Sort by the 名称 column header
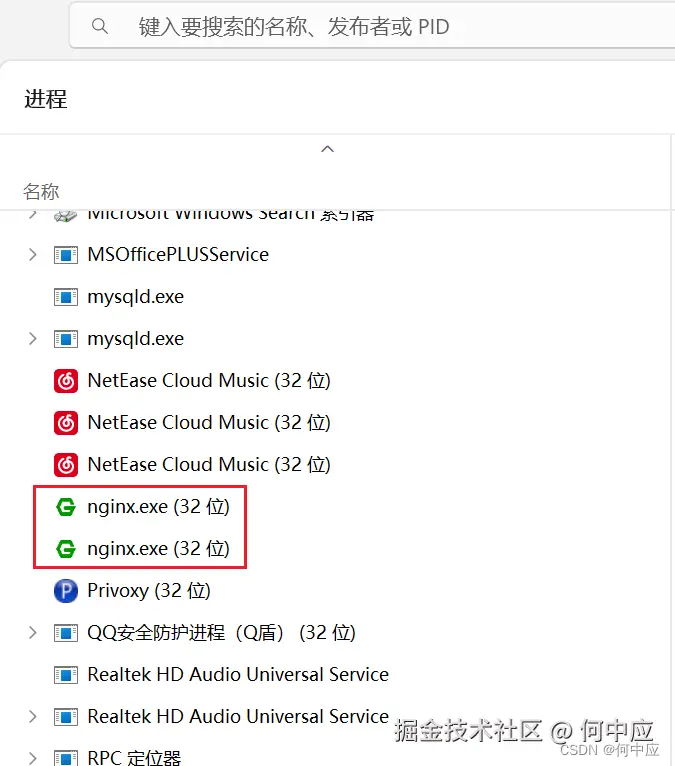675x766 pixels. point(41,192)
